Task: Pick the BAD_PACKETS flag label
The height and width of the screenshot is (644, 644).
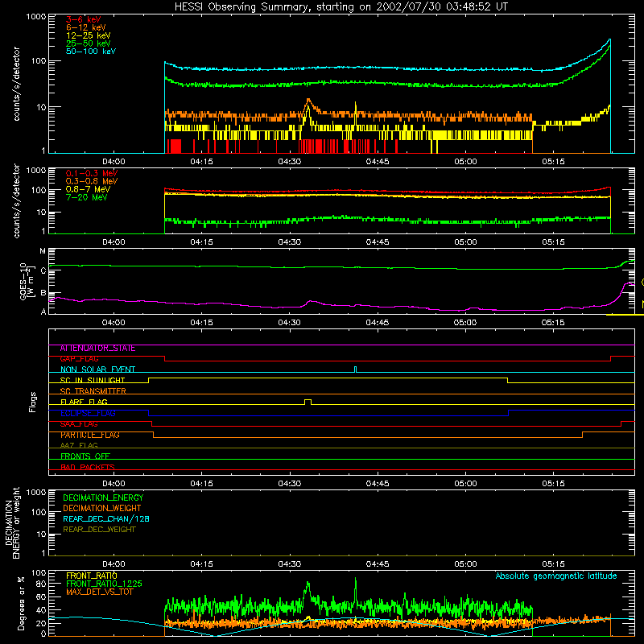Action: (x=88, y=467)
